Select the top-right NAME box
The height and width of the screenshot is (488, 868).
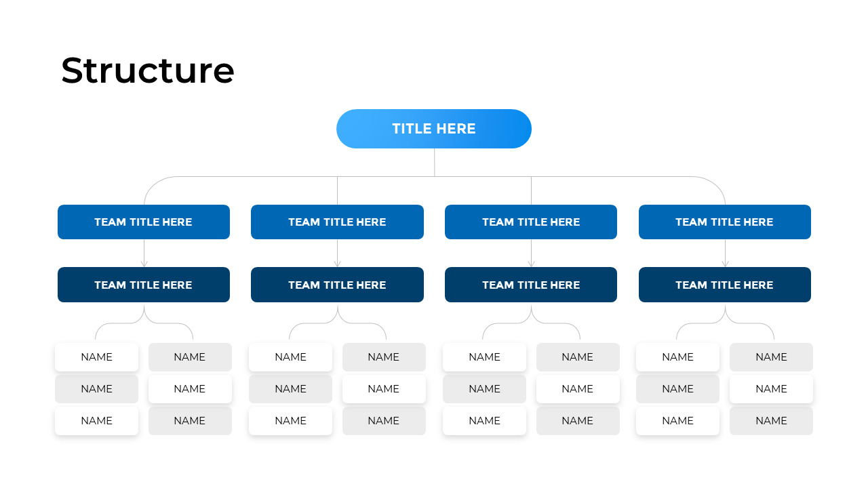click(x=771, y=357)
